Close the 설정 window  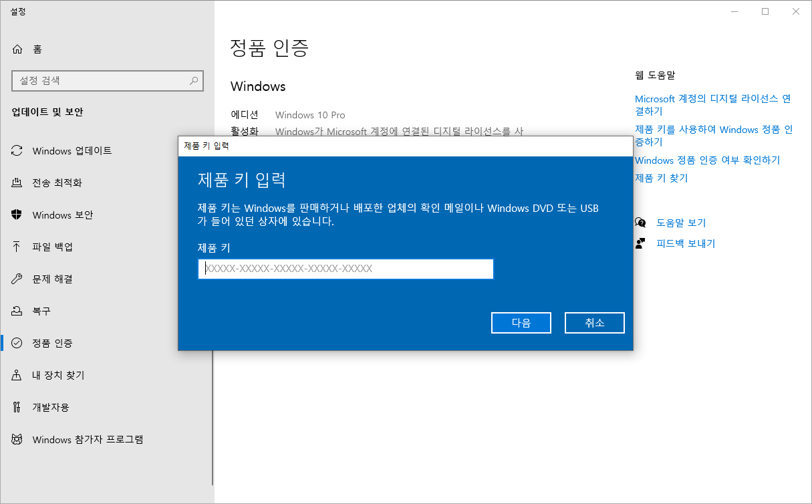(796, 11)
